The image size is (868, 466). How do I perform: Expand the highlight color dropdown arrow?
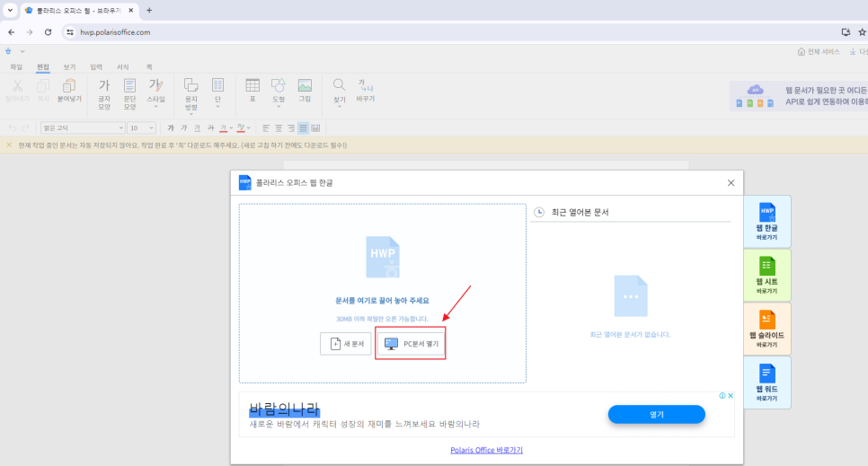[x=249, y=127]
